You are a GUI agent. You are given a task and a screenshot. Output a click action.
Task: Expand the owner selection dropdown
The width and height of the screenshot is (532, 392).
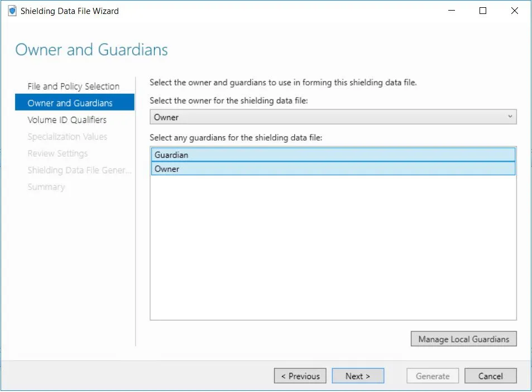(333, 117)
